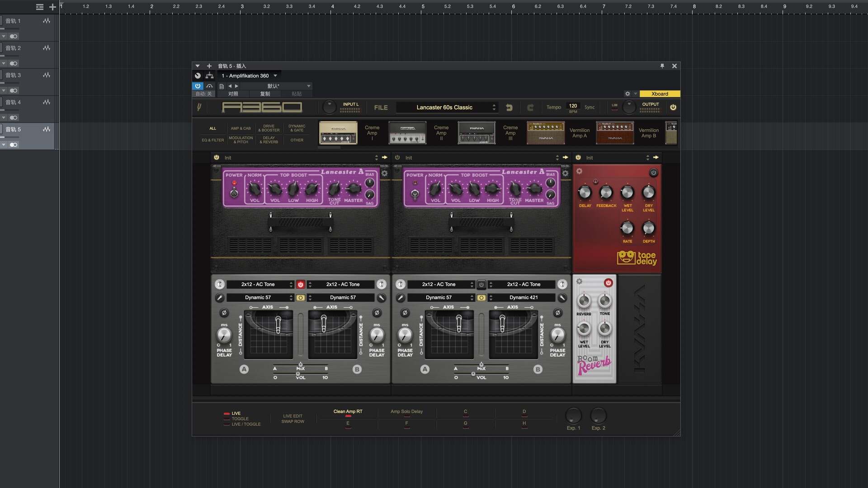Select DELAY & REVERB category filter
Screen dimensions: 868x488
(x=269, y=140)
